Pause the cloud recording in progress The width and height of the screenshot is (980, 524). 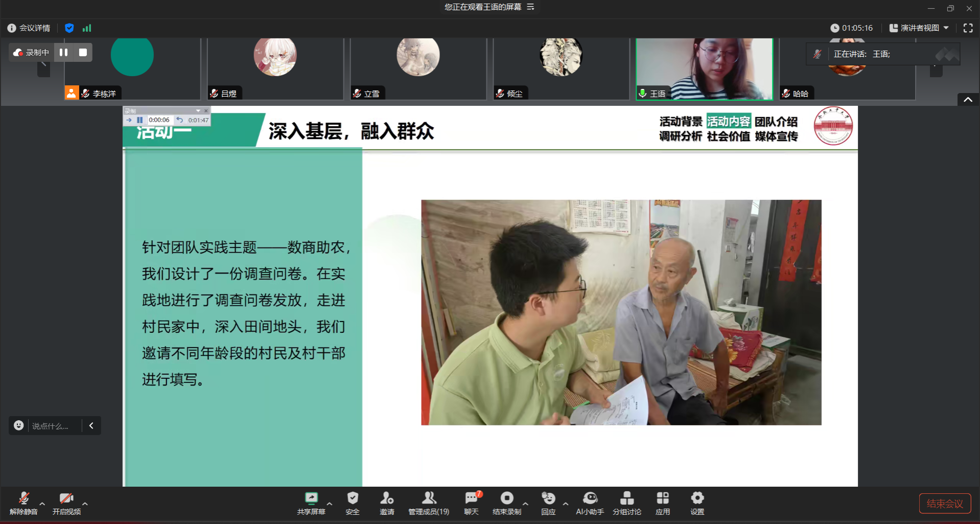[64, 52]
